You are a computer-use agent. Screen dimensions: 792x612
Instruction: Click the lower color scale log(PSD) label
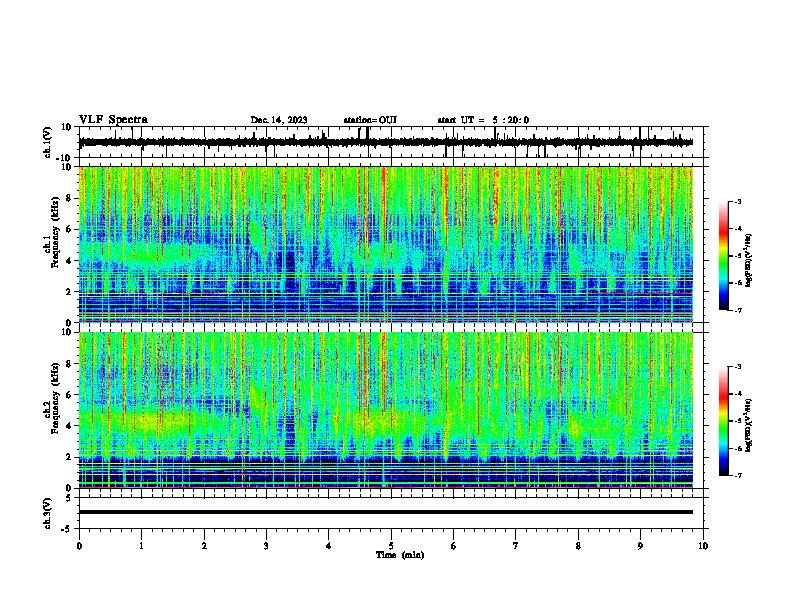(750, 426)
